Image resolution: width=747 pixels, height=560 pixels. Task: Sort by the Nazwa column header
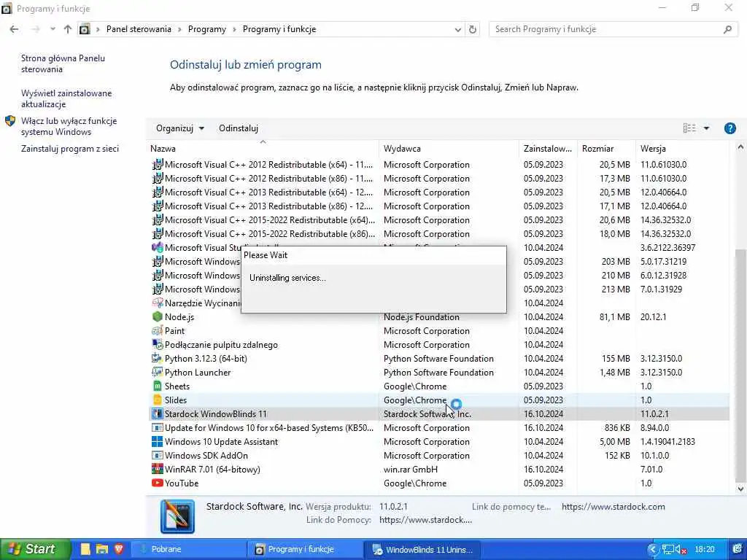(263, 149)
